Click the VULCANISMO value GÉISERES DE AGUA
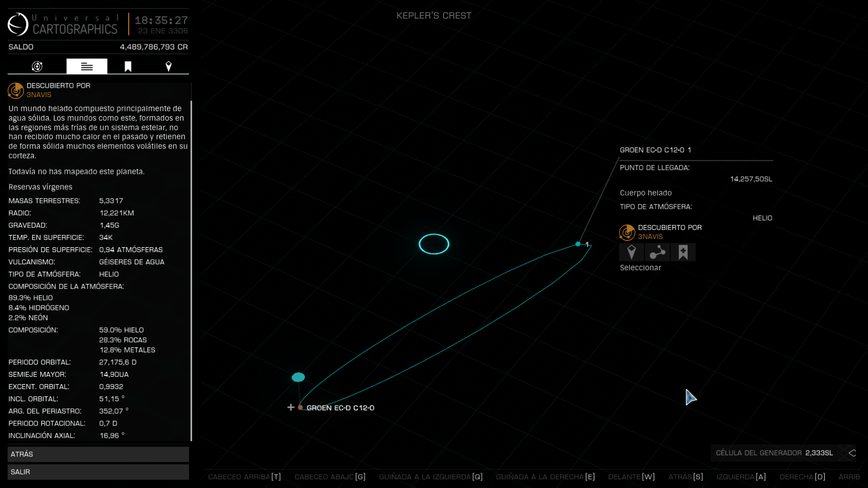Image resolution: width=868 pixels, height=488 pixels. [132, 262]
